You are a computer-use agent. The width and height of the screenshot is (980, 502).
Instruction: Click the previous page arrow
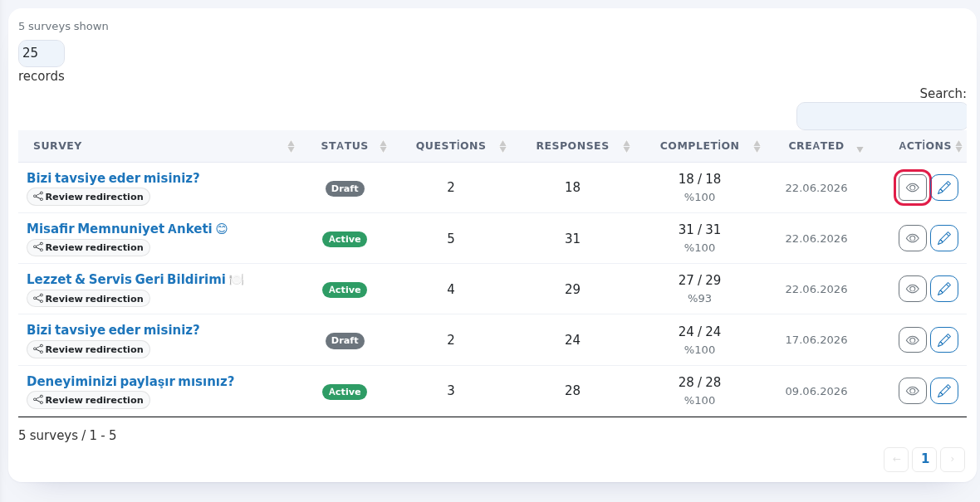[x=895, y=460]
